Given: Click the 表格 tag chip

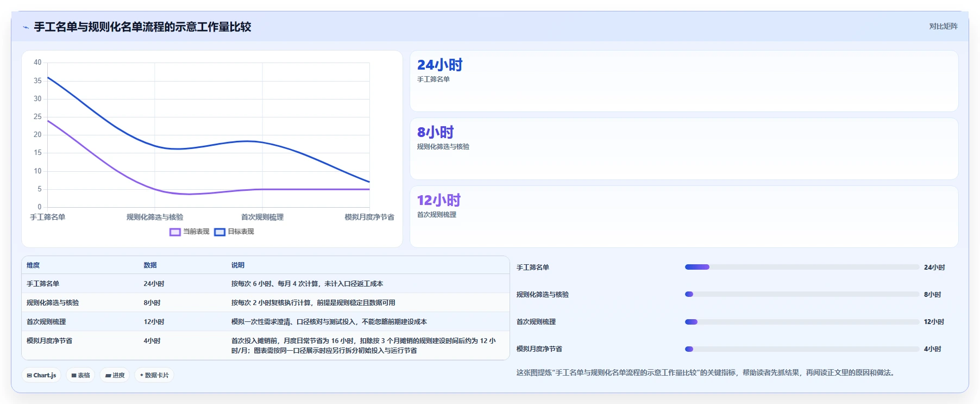Looking at the screenshot, I should pos(80,375).
